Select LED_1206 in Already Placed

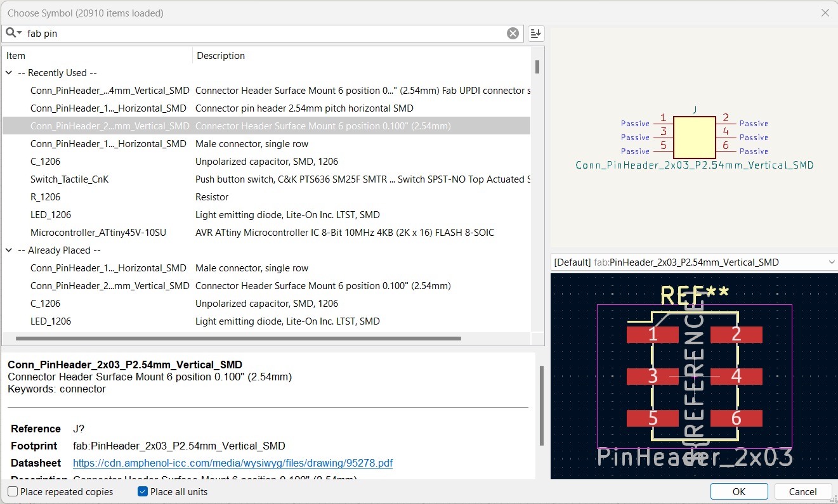pyautogui.click(x=266, y=321)
